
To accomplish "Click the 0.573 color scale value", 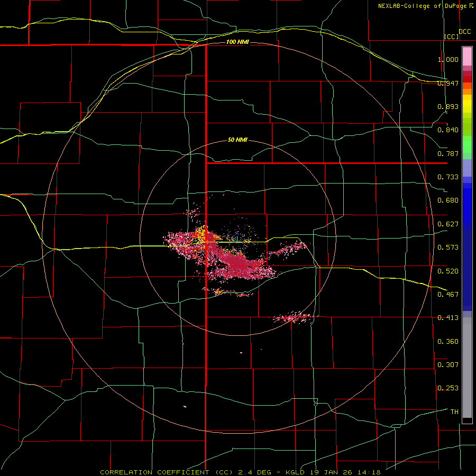I will [448, 248].
